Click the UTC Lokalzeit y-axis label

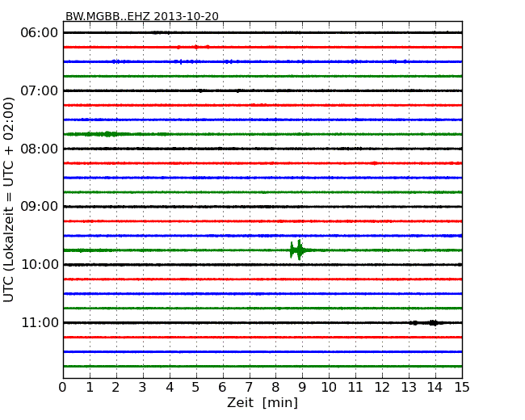(x=9, y=199)
